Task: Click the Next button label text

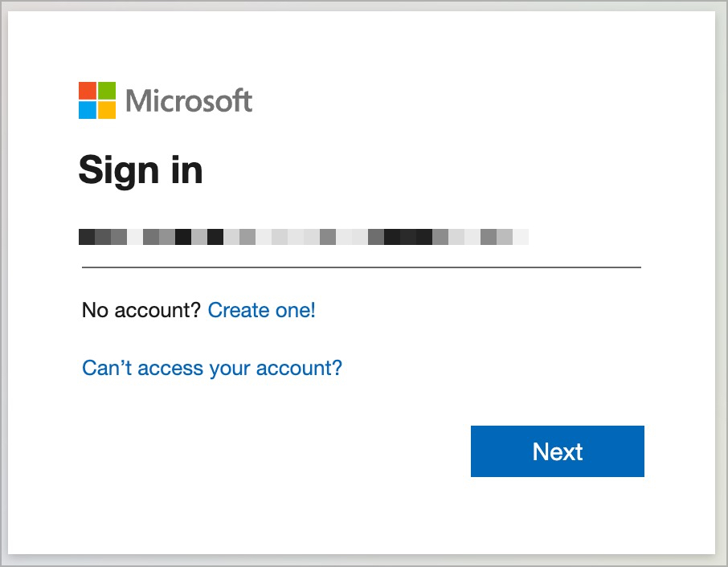Action: 557,451
